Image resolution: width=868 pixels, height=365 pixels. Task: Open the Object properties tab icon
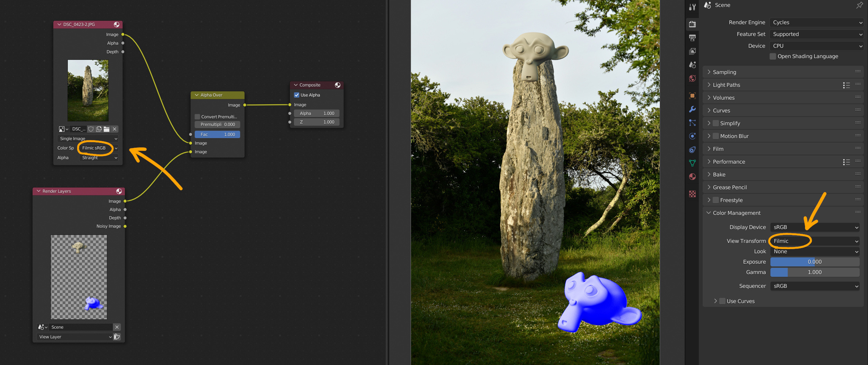pyautogui.click(x=692, y=95)
